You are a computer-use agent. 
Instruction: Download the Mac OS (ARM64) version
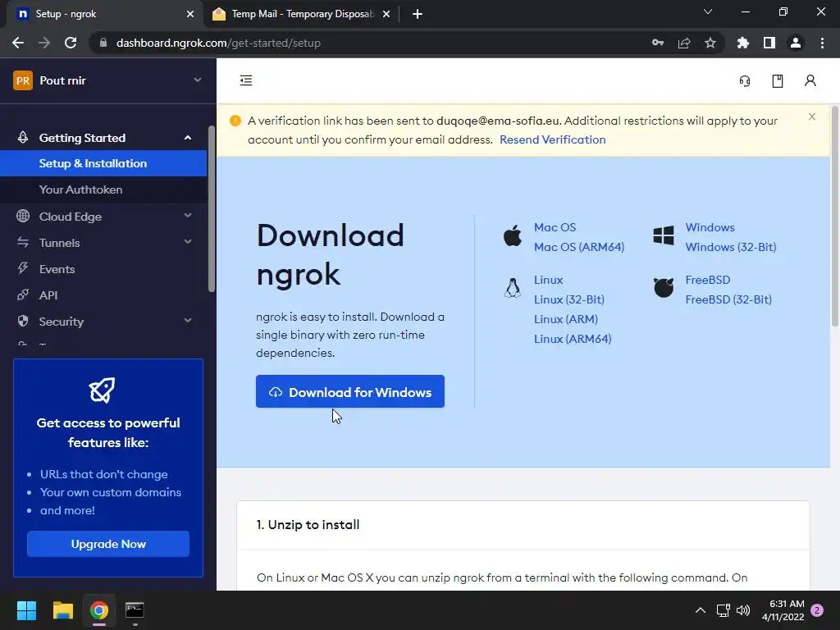pyautogui.click(x=579, y=247)
